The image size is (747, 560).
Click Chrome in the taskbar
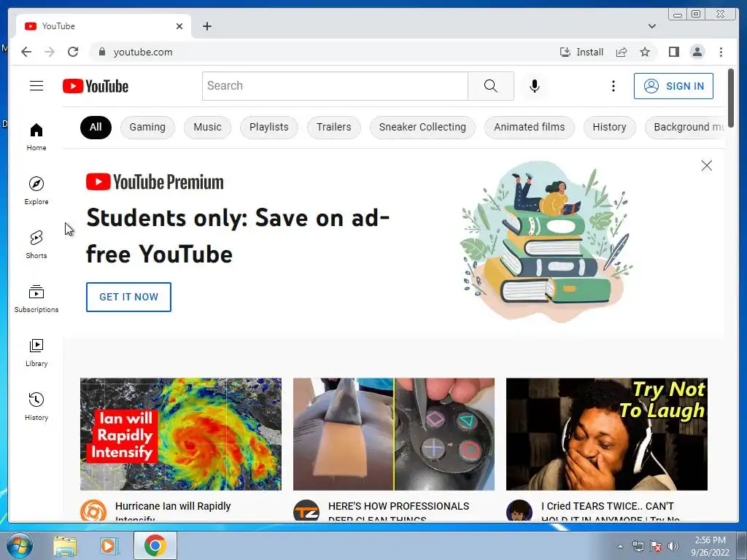[155, 545]
